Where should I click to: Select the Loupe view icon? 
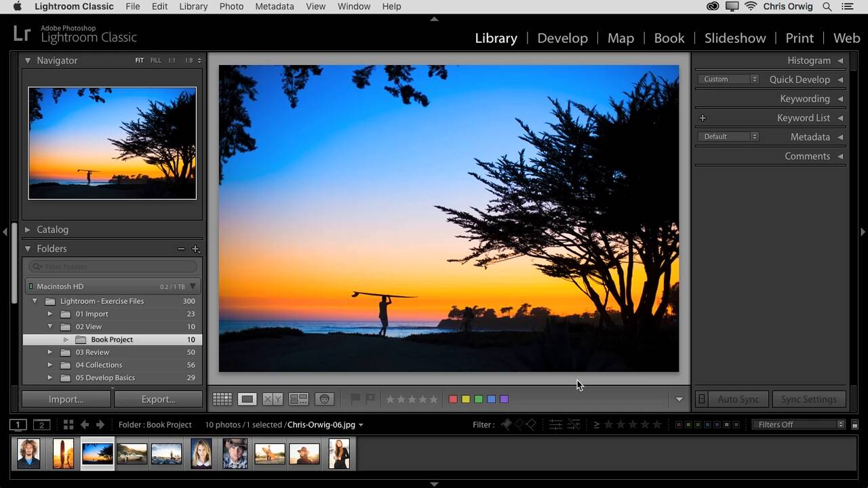click(x=248, y=399)
